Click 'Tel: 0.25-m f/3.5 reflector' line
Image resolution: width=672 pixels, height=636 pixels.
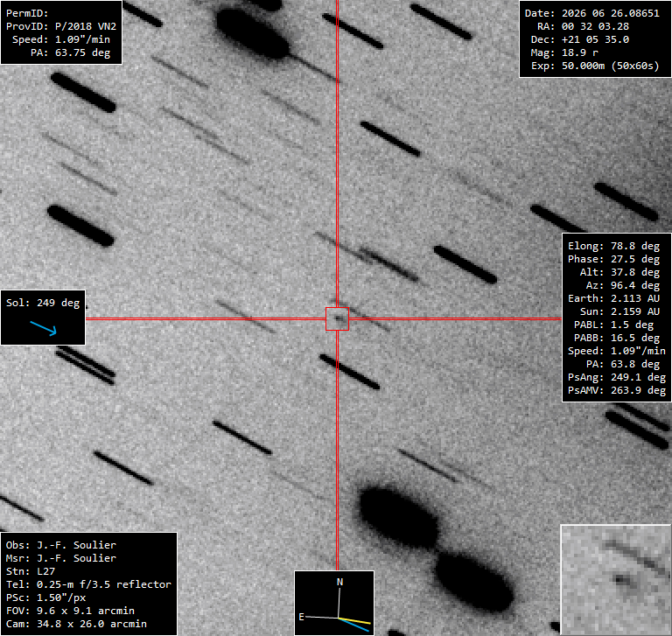[88, 584]
